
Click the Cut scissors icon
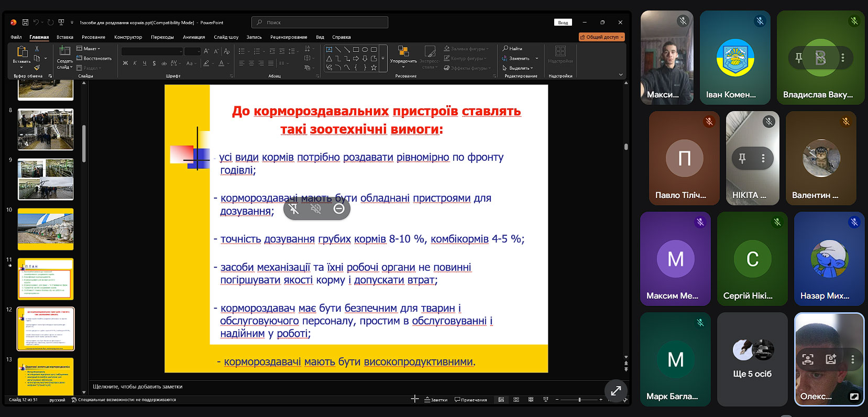click(37, 48)
